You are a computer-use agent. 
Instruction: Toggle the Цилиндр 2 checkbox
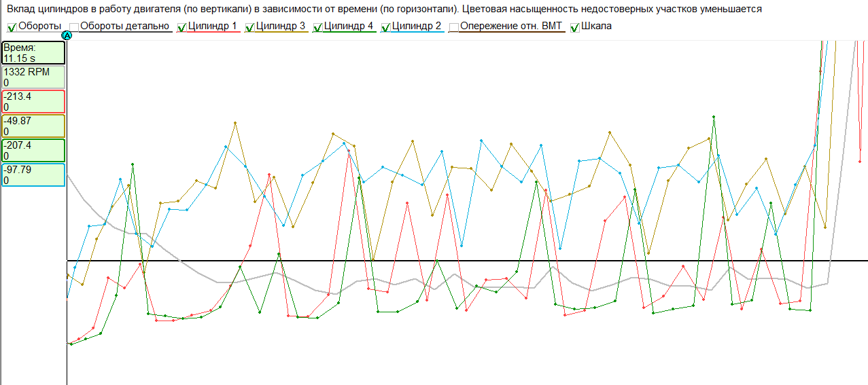click(x=386, y=27)
